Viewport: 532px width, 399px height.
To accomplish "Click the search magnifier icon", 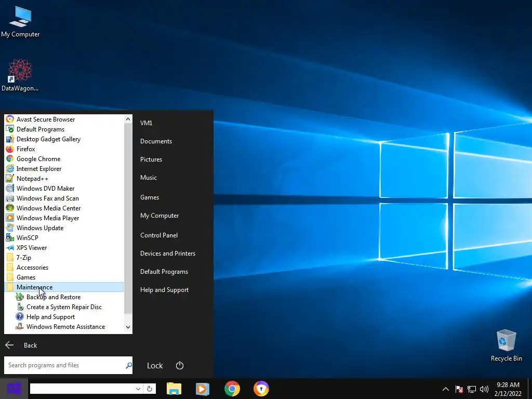I will [x=129, y=365].
